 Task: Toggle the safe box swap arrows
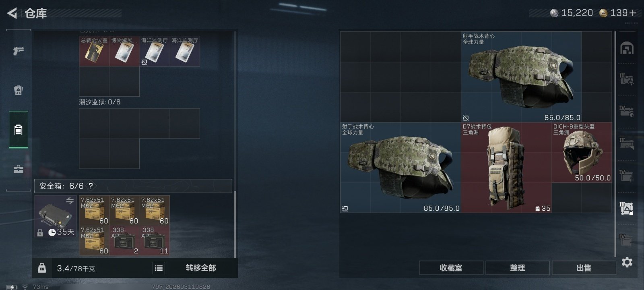(x=70, y=201)
